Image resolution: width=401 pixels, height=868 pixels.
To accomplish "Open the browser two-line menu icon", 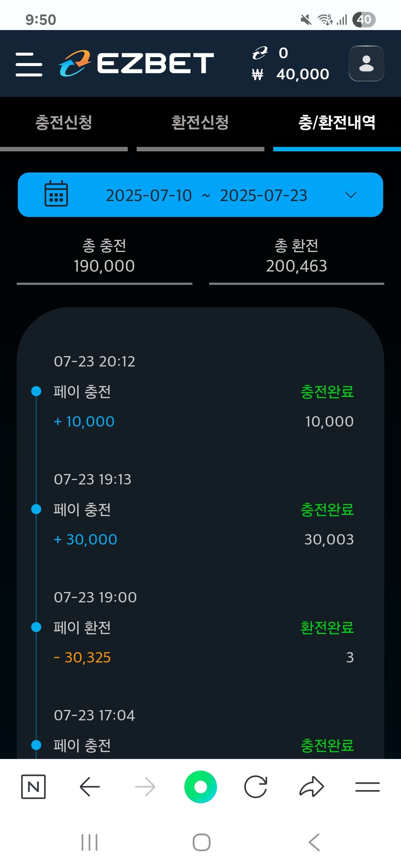I will [x=367, y=787].
